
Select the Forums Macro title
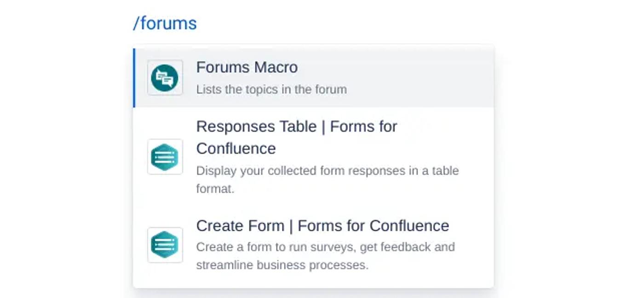tap(247, 67)
